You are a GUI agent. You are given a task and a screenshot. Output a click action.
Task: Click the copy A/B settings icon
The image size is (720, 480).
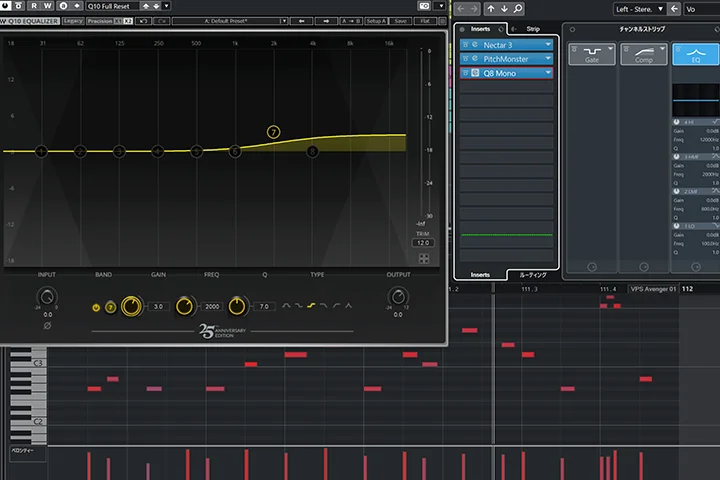pos(77,6)
